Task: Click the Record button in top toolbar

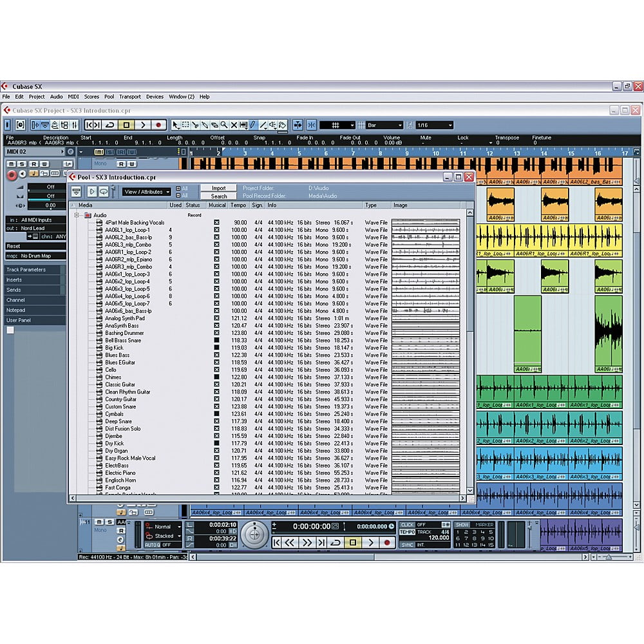Action: point(158,126)
